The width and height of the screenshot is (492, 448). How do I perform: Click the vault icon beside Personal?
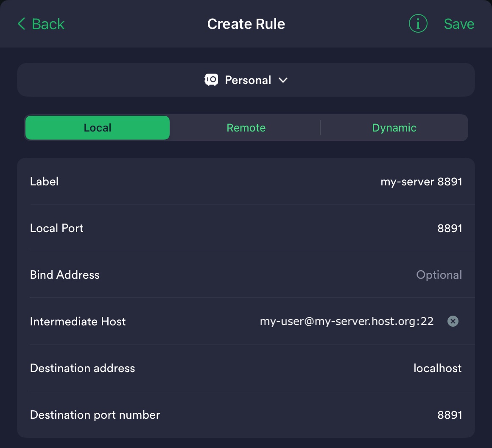click(x=211, y=80)
